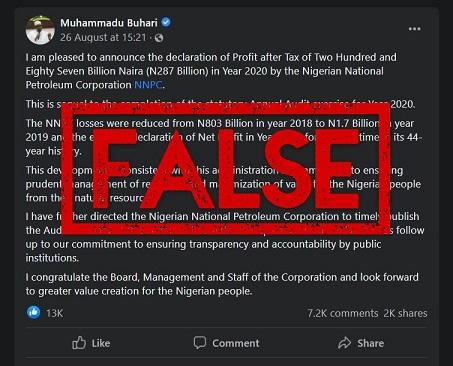View the 7.2K comments
Image resolution: width=453 pixels, height=366 pixels.
pyautogui.click(x=343, y=313)
